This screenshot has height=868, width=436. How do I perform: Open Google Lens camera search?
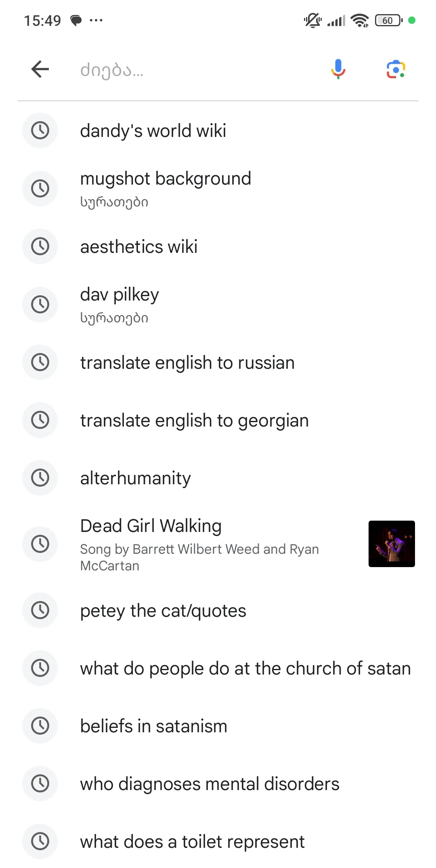(x=396, y=69)
